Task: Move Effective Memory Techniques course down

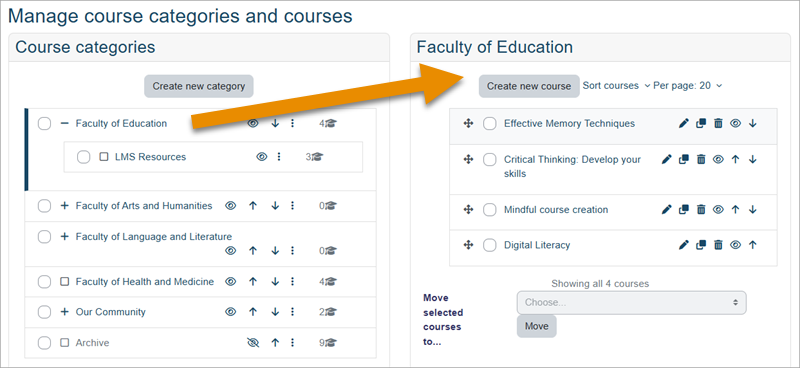Action: (753, 124)
